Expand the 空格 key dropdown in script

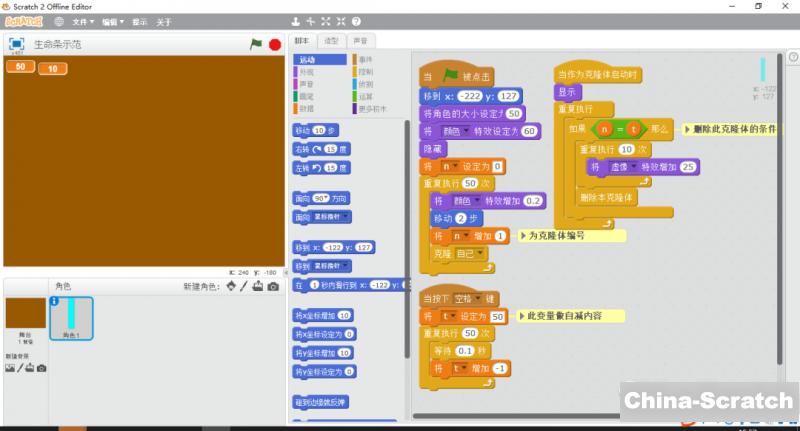490,299
